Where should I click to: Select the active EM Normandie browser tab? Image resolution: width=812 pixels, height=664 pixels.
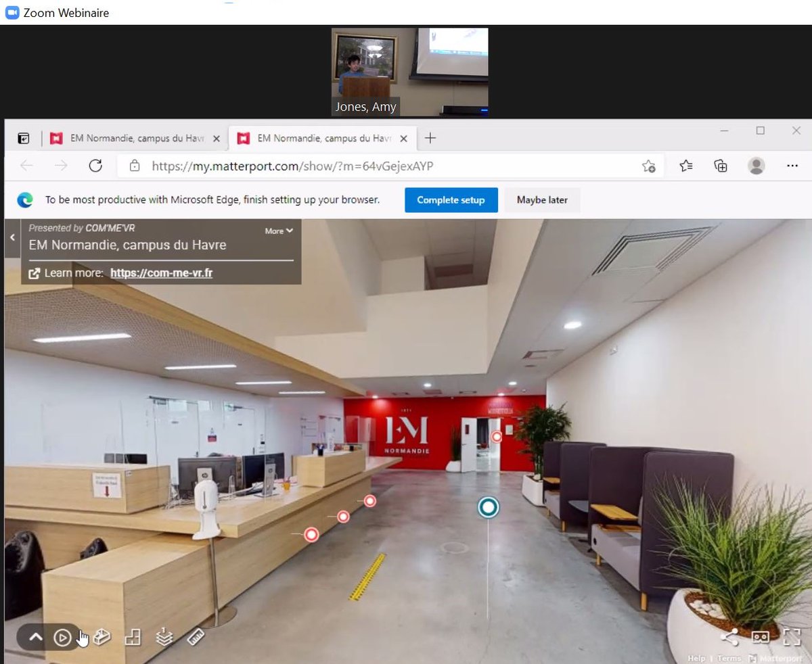tap(324, 139)
